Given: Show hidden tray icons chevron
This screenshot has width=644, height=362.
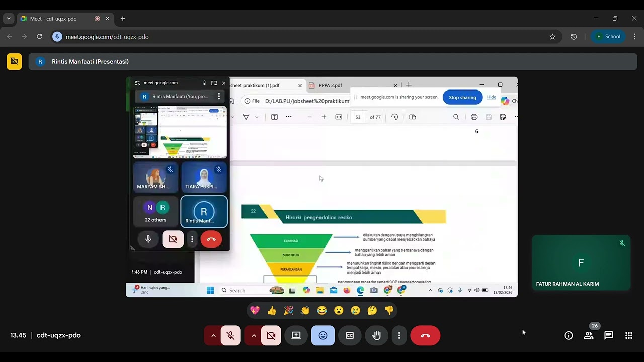Looking at the screenshot, I should tap(430, 290).
